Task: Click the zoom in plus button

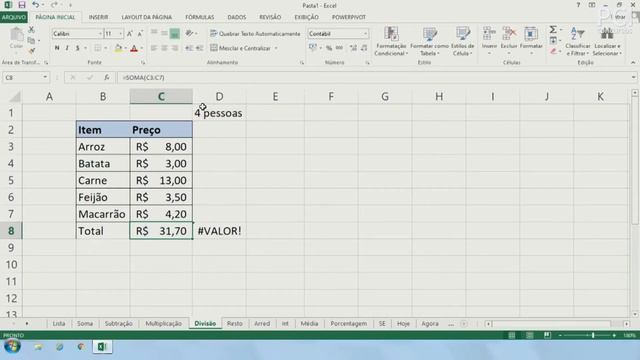Action: point(614,335)
